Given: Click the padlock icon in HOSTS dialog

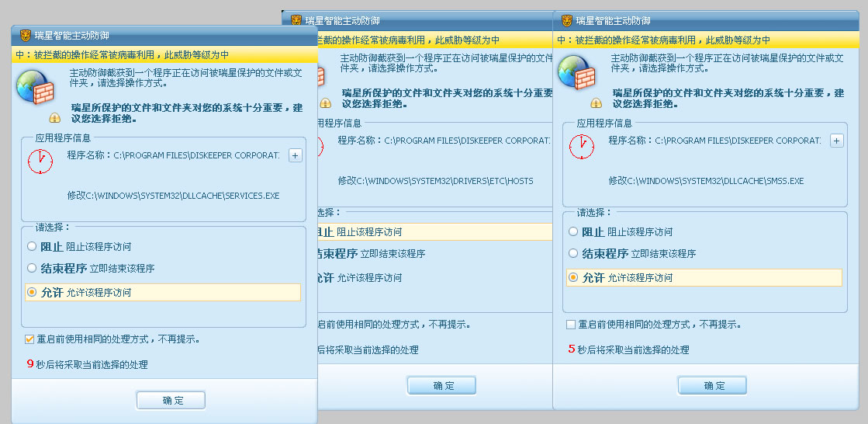Looking at the screenshot, I should pos(326,103).
